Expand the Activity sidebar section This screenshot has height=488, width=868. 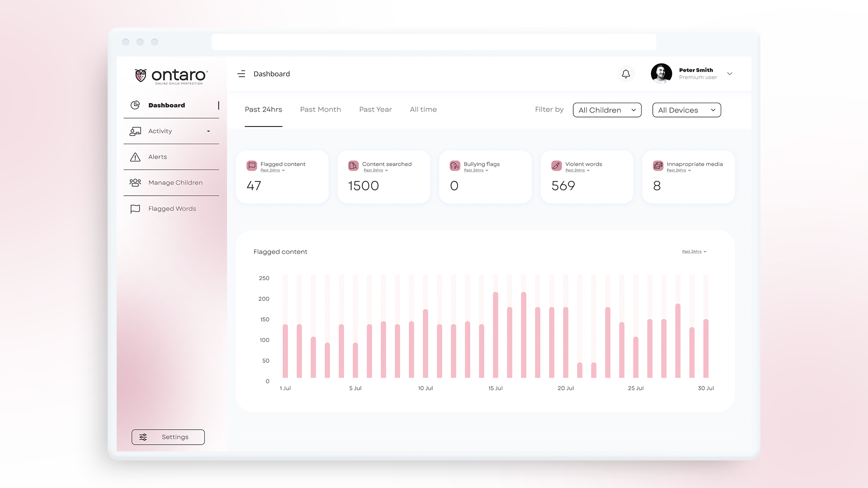point(208,131)
